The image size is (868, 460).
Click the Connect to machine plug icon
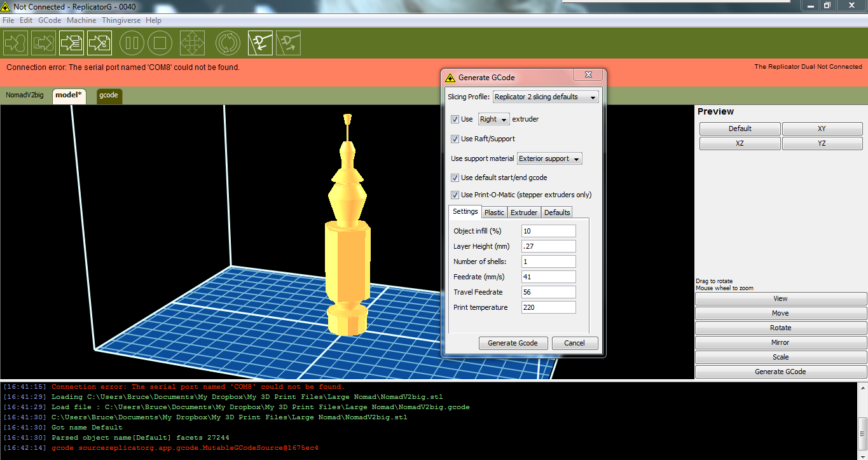point(260,43)
